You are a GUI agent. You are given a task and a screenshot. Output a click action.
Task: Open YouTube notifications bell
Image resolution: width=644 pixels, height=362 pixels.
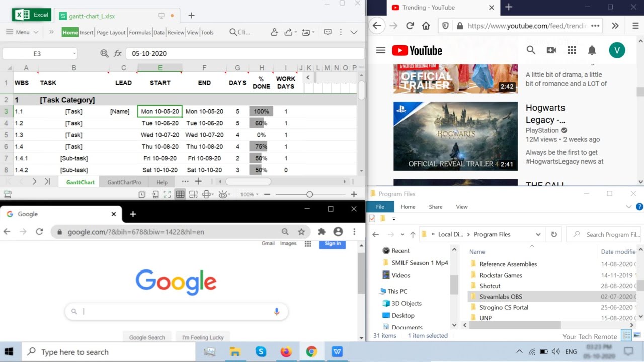[592, 50]
